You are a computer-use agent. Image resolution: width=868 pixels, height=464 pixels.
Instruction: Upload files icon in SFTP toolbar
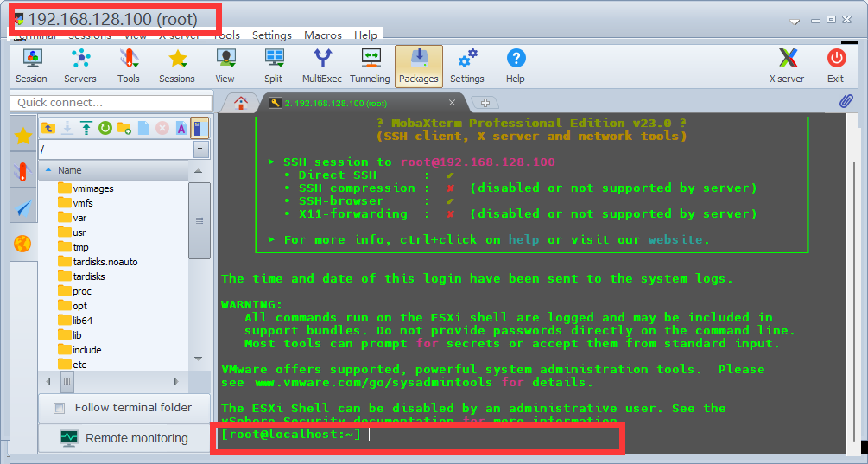(x=86, y=128)
